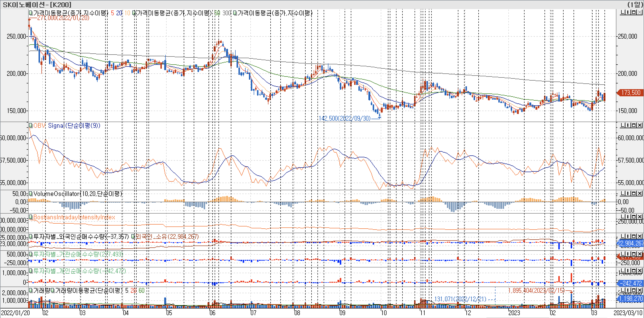
Task: Close the OBV indicator pane
Action: point(640,125)
